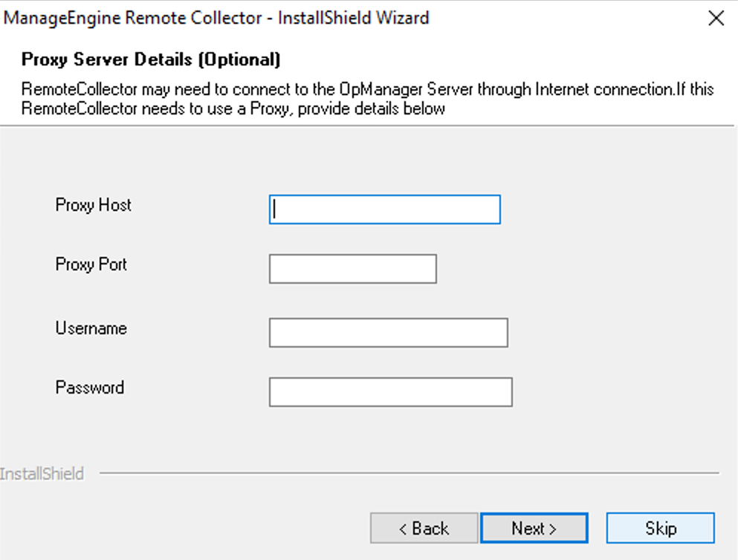Click the greyed InstallShield branding text
The image size is (738, 560).
point(42,473)
